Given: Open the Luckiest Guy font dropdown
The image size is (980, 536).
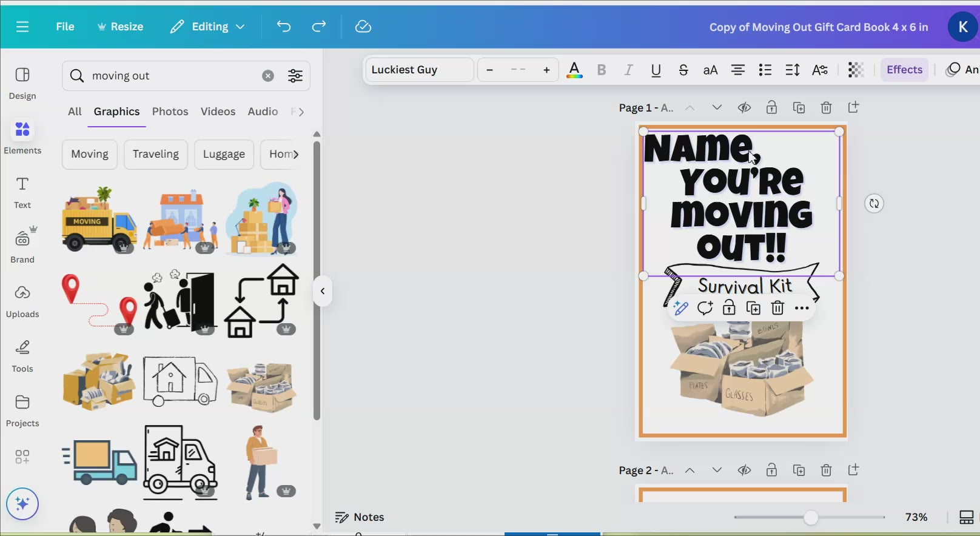Looking at the screenshot, I should click(420, 70).
